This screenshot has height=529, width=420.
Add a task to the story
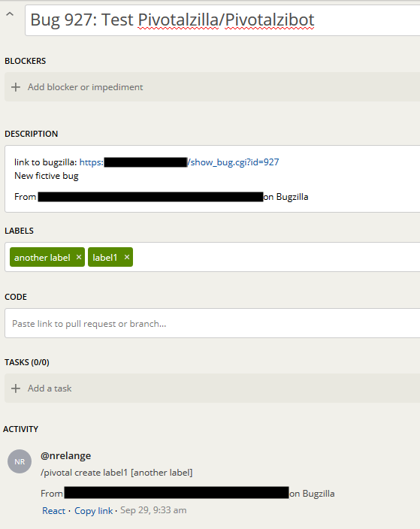[x=212, y=388]
